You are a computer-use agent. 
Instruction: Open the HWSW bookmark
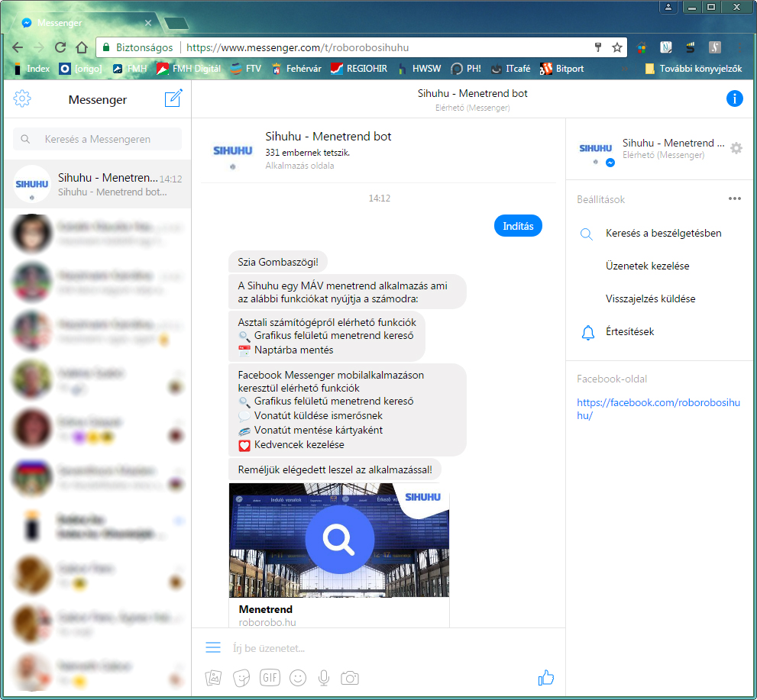point(419,69)
